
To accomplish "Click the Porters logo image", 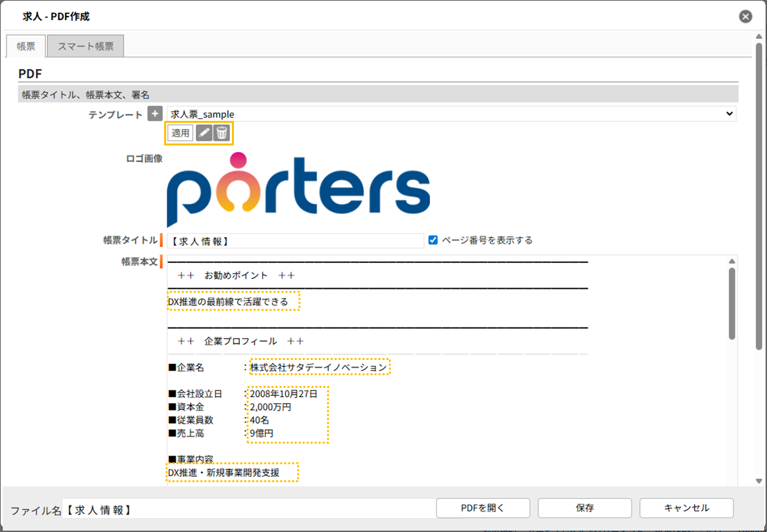I will 298,189.
